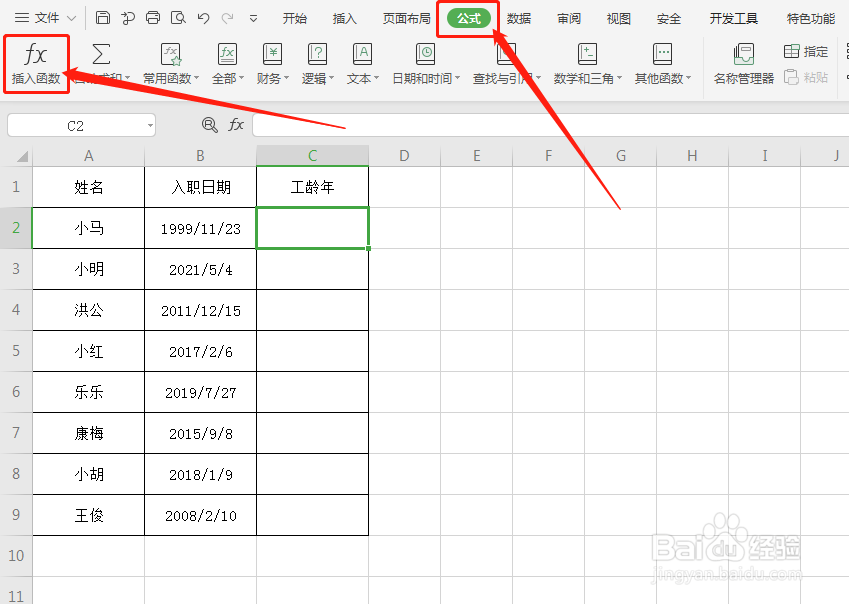Switch to the 数据 ribbon tab
Image resolution: width=849 pixels, height=604 pixels.
(x=518, y=17)
